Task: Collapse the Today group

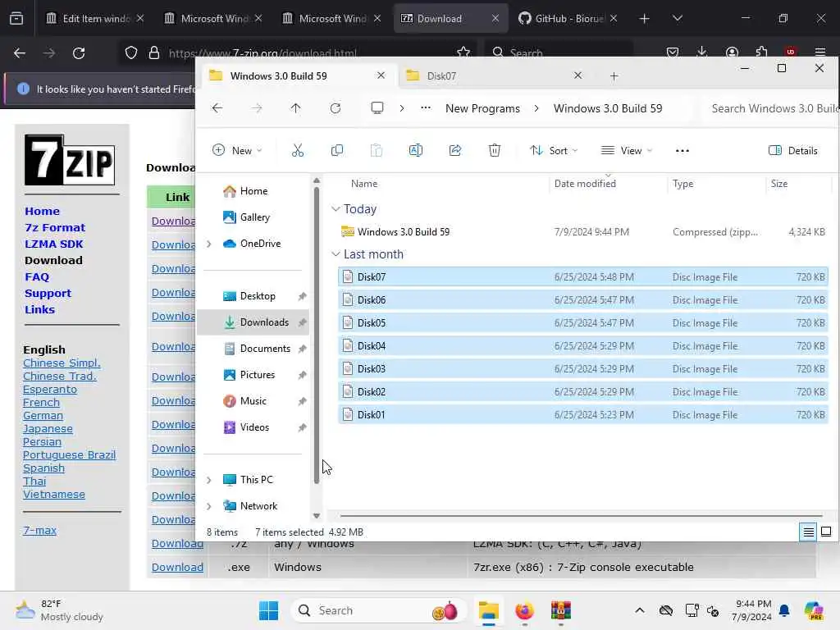Action: click(x=336, y=209)
